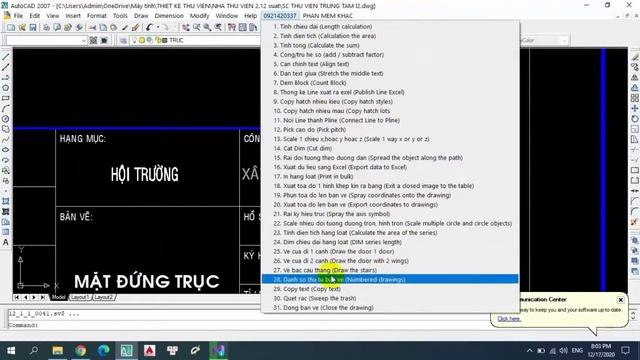This screenshot has width=640, height=360.
Task: Toggle freeze sun icon for TRUC layer
Action: point(142,40)
